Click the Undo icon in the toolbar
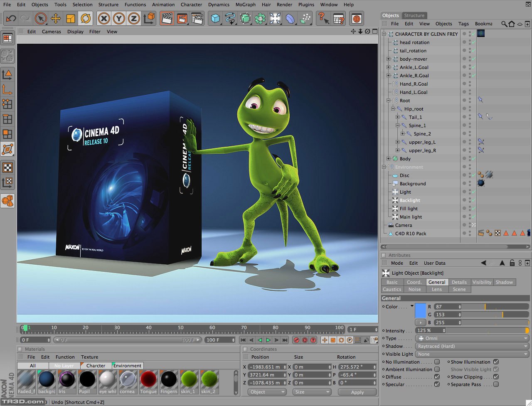Image resolution: width=532 pixels, height=406 pixels. pyautogui.click(x=10, y=18)
